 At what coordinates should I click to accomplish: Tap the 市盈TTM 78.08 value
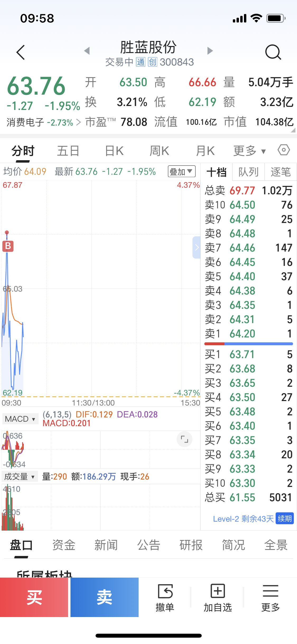pos(134,122)
